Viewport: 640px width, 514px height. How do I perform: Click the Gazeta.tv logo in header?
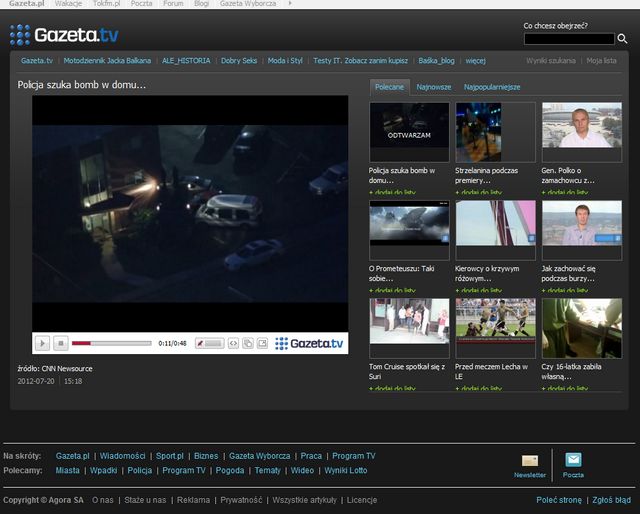pos(64,36)
